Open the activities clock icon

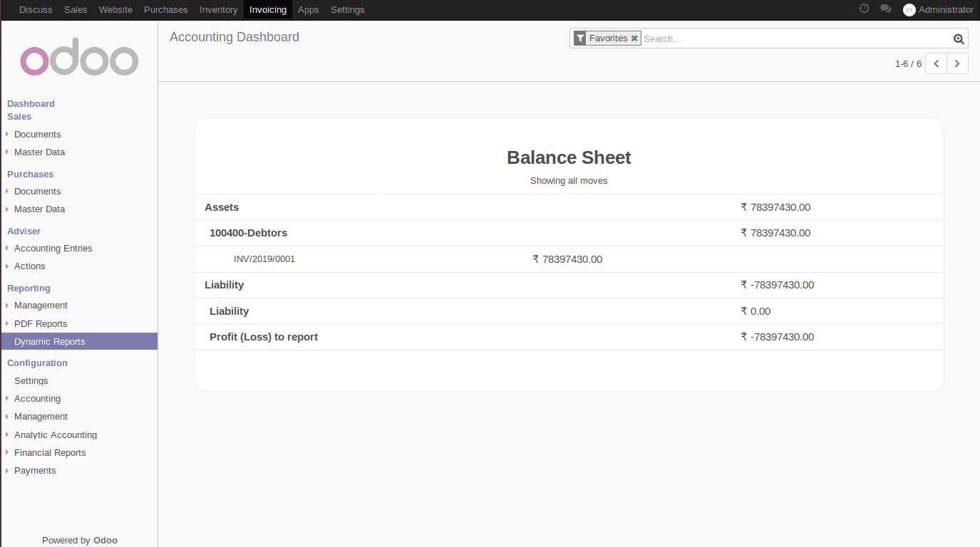pyautogui.click(x=864, y=9)
